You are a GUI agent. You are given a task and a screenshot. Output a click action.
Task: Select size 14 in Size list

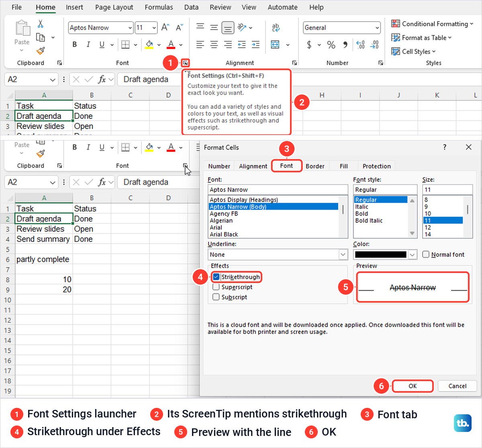428,234
